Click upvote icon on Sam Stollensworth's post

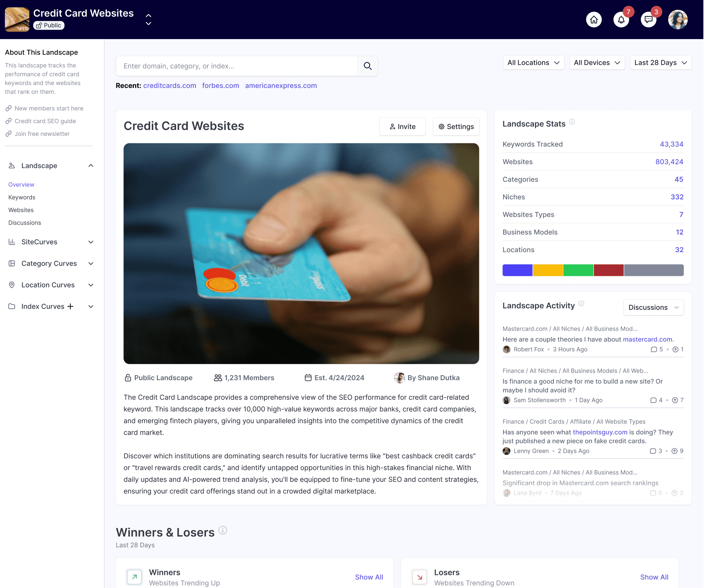point(675,400)
